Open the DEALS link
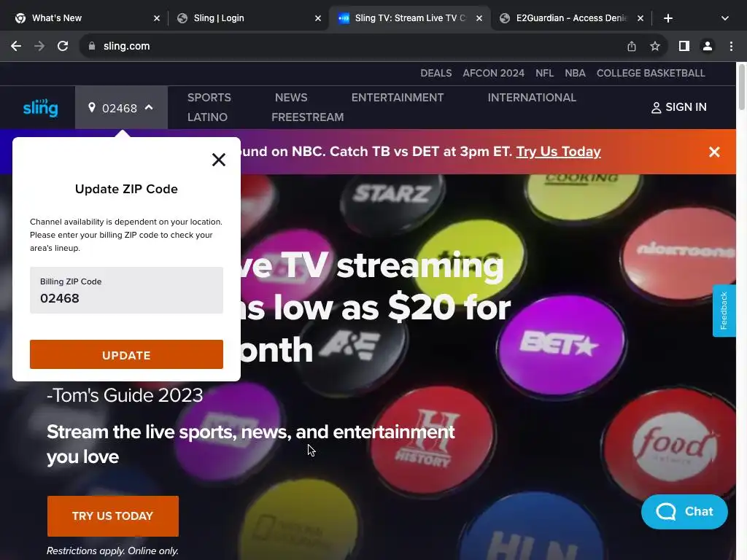Viewport: 747px width, 560px height. click(x=436, y=74)
